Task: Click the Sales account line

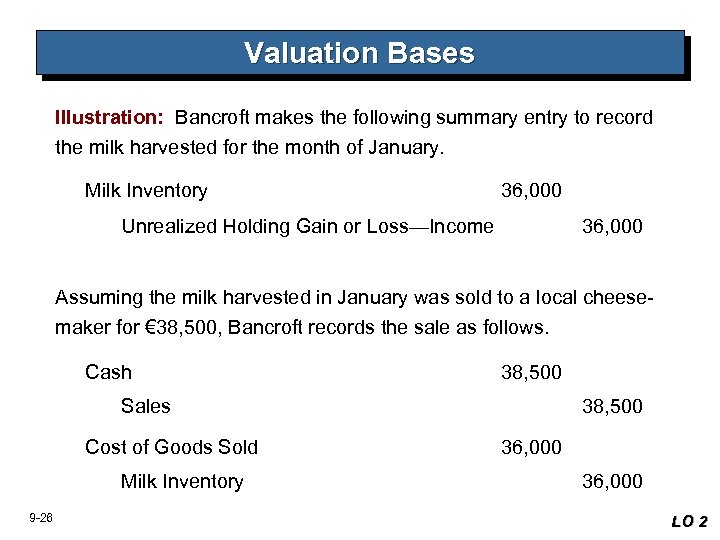Action: pyautogui.click(x=146, y=407)
